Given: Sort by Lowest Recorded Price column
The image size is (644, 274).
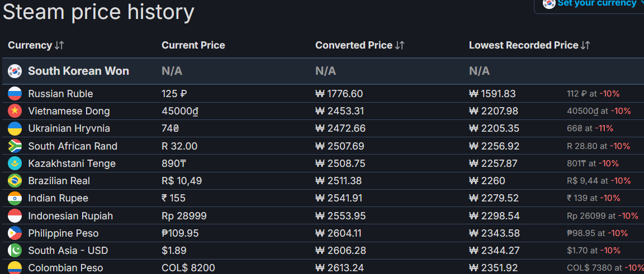Looking at the screenshot, I should coord(529,45).
